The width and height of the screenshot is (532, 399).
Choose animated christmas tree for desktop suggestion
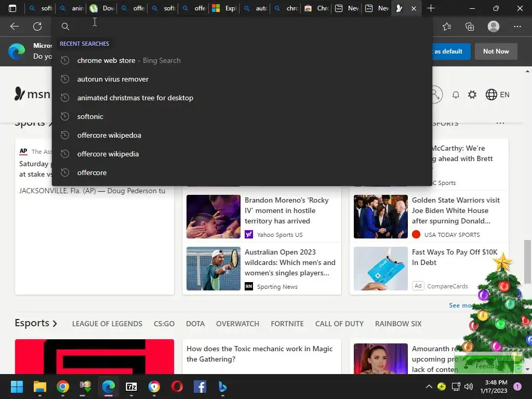click(242, 98)
